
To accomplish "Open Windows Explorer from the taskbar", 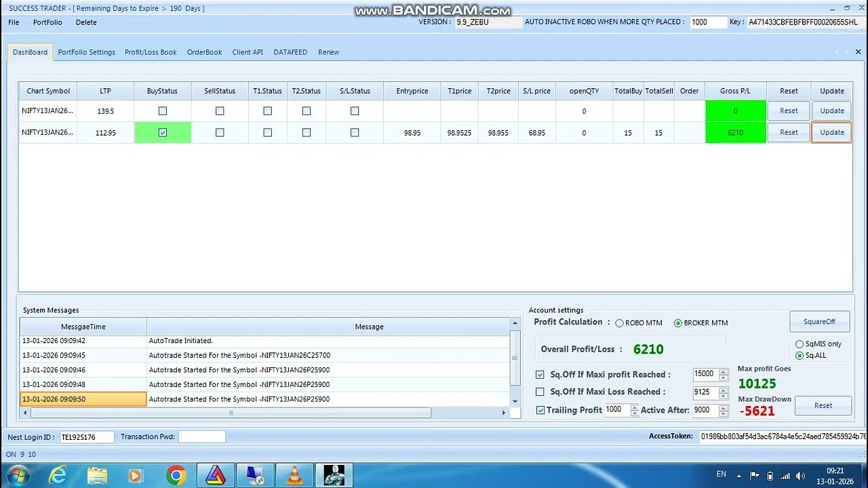I will (97, 474).
